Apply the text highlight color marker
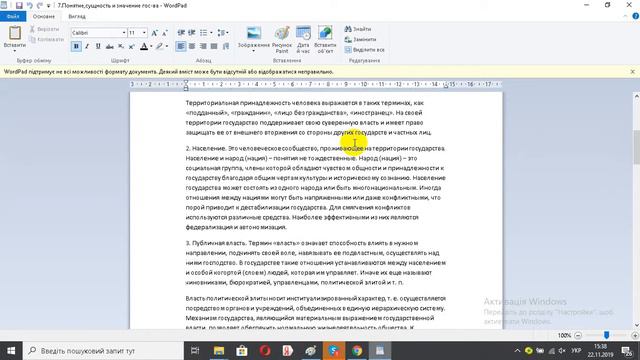640x360 pixels. coord(159,47)
